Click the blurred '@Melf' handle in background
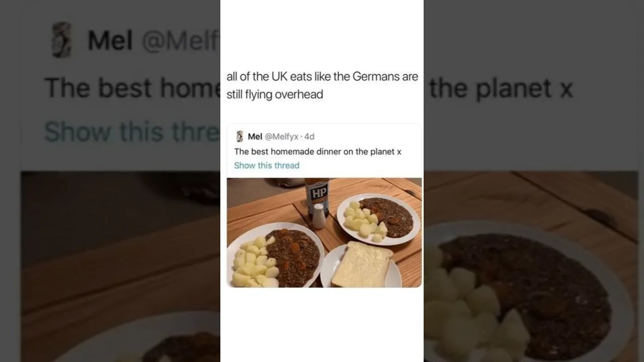644x362 pixels. pos(181,41)
